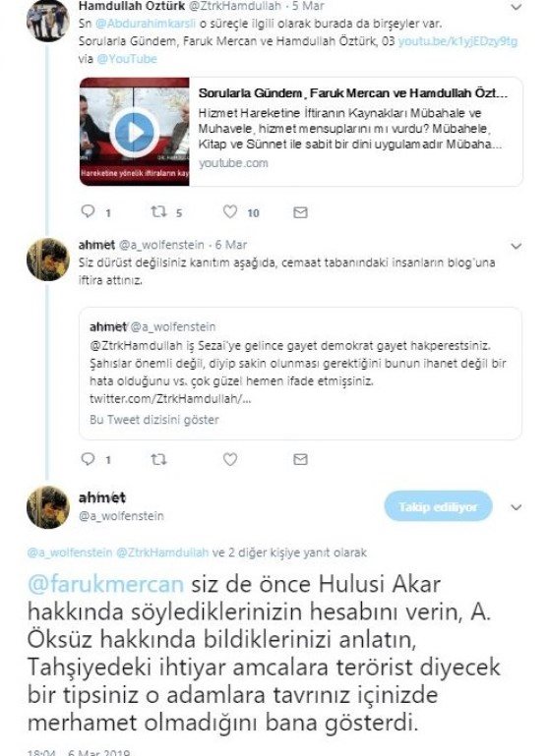Viewport: 548px width, 756px height.
Task: Open the @YouTube mention link
Action: (127, 59)
